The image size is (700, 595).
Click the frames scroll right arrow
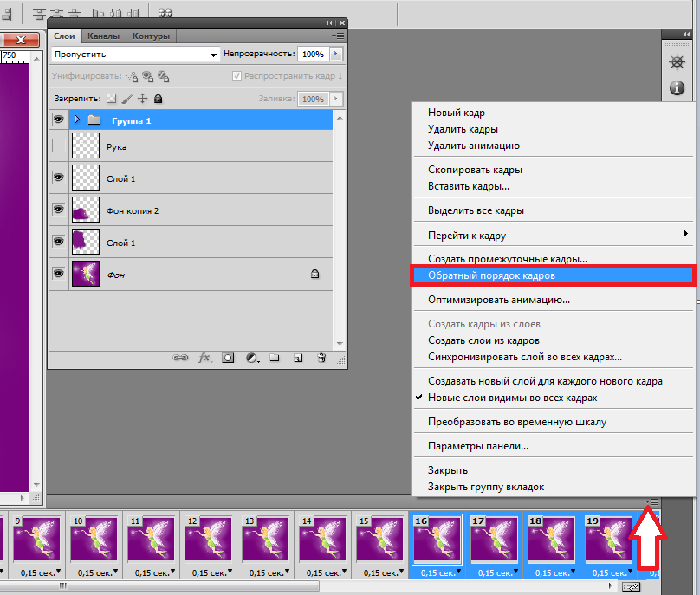(611, 585)
